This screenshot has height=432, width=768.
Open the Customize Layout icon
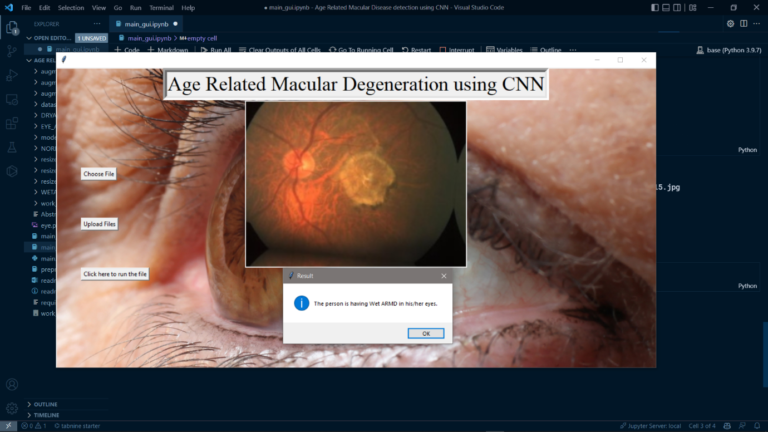coord(693,7)
